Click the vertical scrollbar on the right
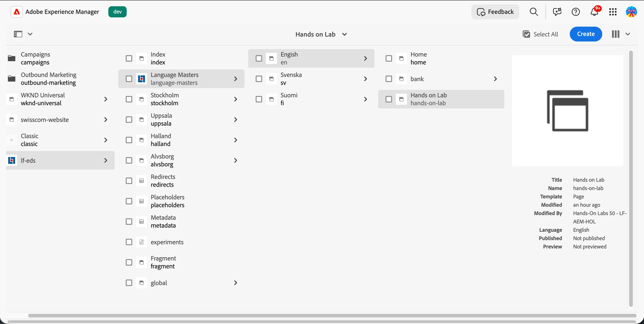The width and height of the screenshot is (644, 324). (631, 178)
